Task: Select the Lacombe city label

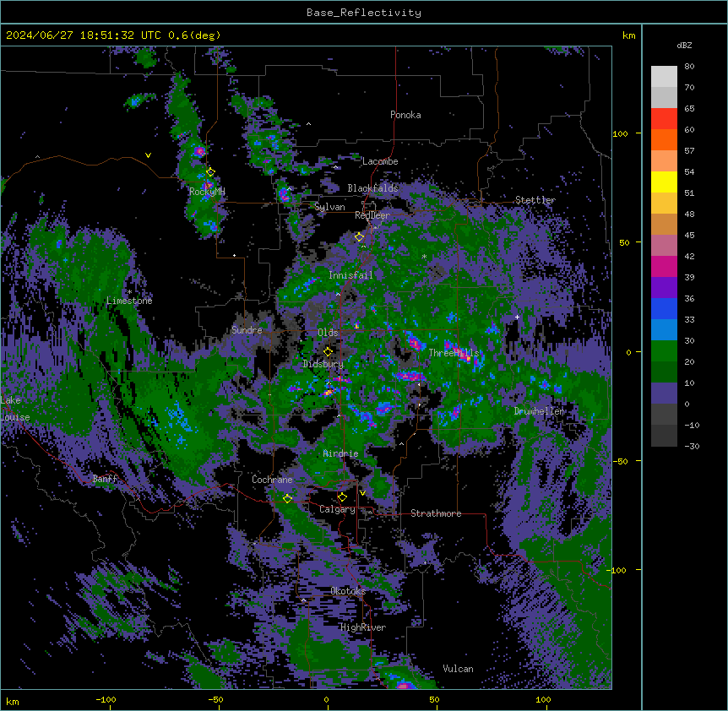Action: click(x=380, y=161)
